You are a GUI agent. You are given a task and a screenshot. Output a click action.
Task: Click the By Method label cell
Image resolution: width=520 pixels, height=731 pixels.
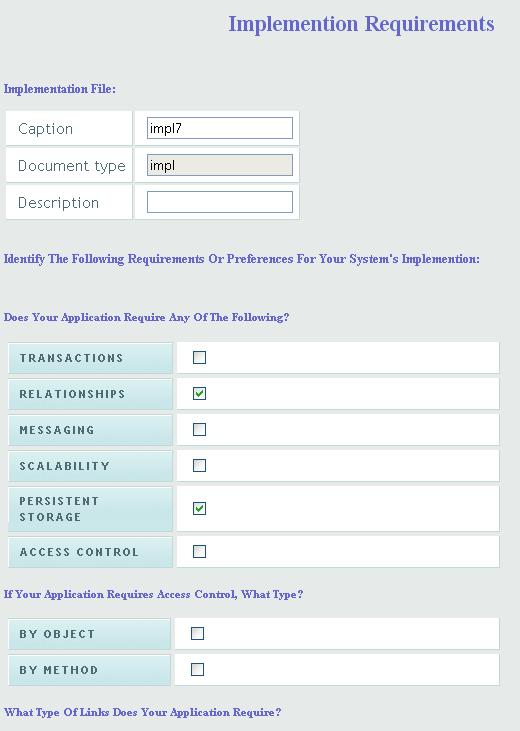(x=90, y=670)
